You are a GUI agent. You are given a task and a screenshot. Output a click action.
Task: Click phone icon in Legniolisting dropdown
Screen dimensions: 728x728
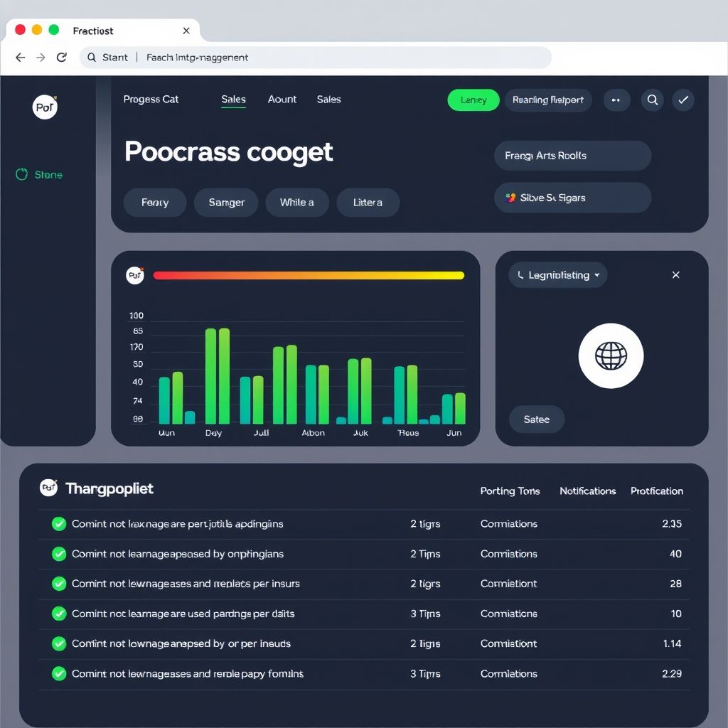(x=520, y=275)
